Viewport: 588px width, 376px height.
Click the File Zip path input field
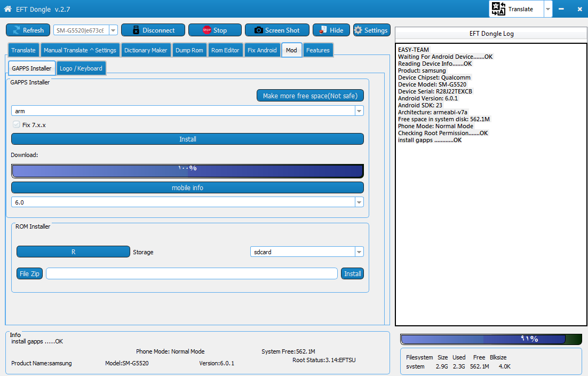tap(192, 273)
